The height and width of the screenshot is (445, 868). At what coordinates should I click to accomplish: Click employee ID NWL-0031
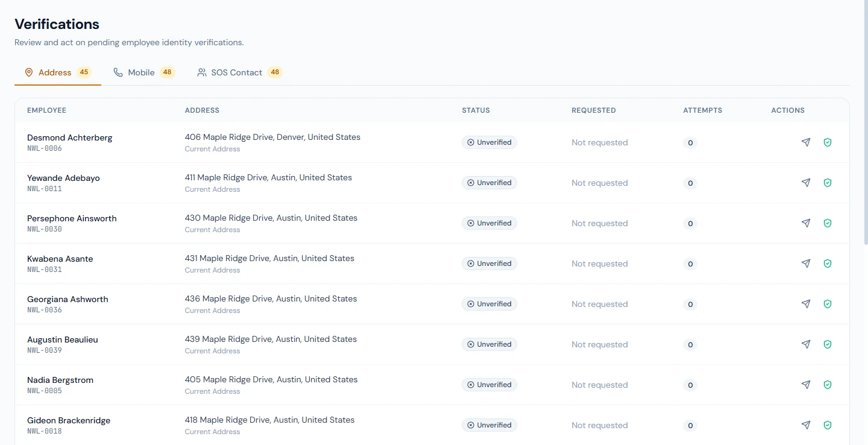pos(45,270)
